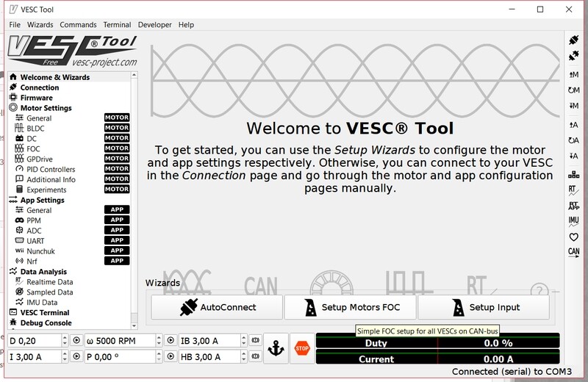Click the Disconnect plug icon in right toolbar
This screenshot has width=588, height=382.
pyautogui.click(x=573, y=57)
